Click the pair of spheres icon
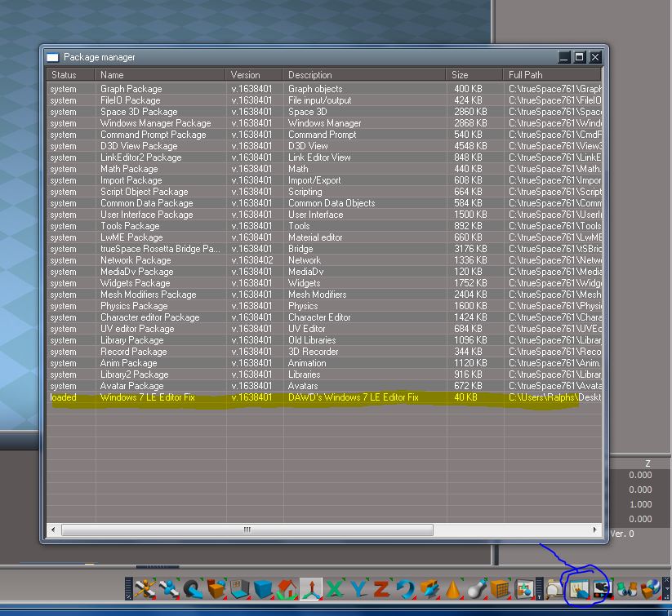 [x=627, y=589]
